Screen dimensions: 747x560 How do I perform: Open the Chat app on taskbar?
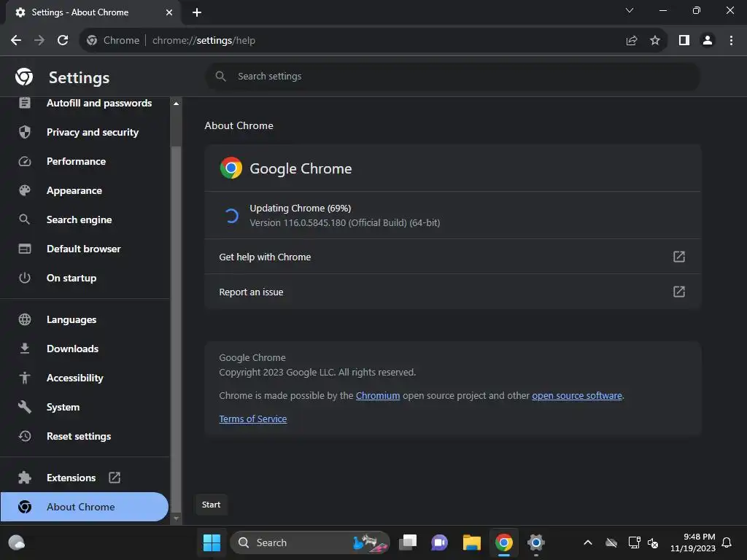[439, 542]
